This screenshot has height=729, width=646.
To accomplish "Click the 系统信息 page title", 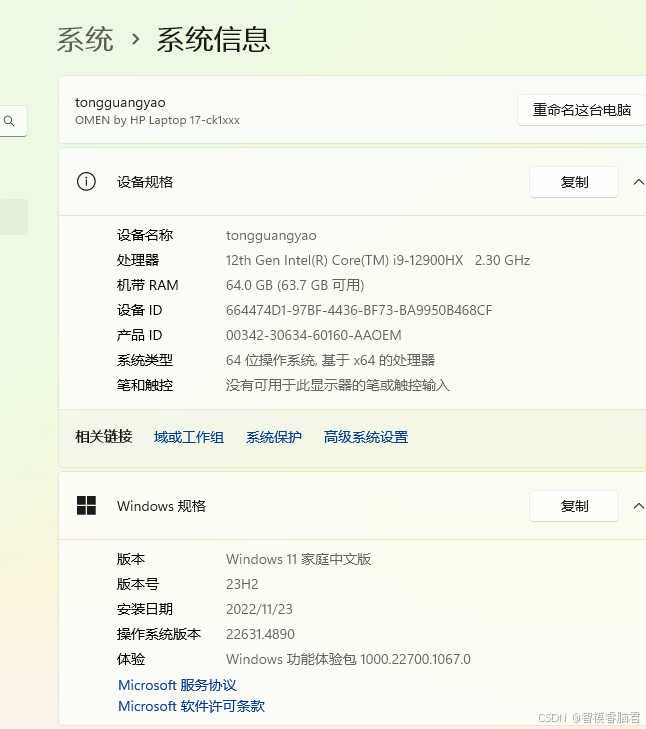I will (213, 40).
